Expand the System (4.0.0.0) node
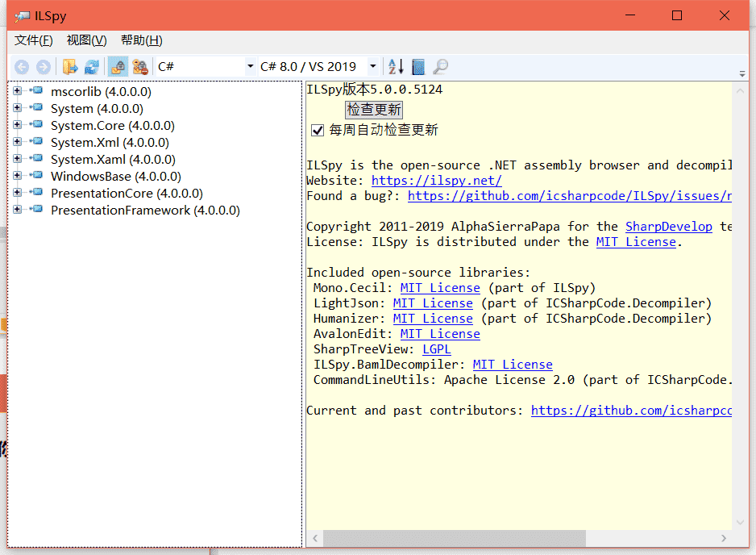Image resolution: width=756 pixels, height=555 pixels. (18, 107)
